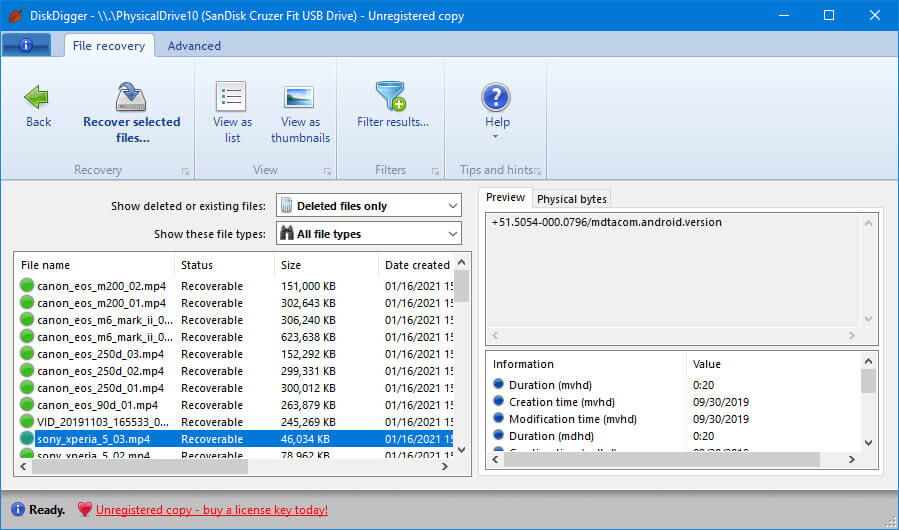Screen dimensions: 899x530
Task: Click the green Back arrow icon
Action: pyautogui.click(x=37, y=97)
